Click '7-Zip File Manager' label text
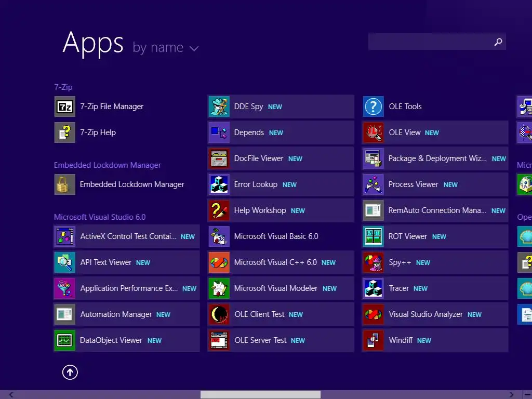The height and width of the screenshot is (399, 532). pos(112,107)
